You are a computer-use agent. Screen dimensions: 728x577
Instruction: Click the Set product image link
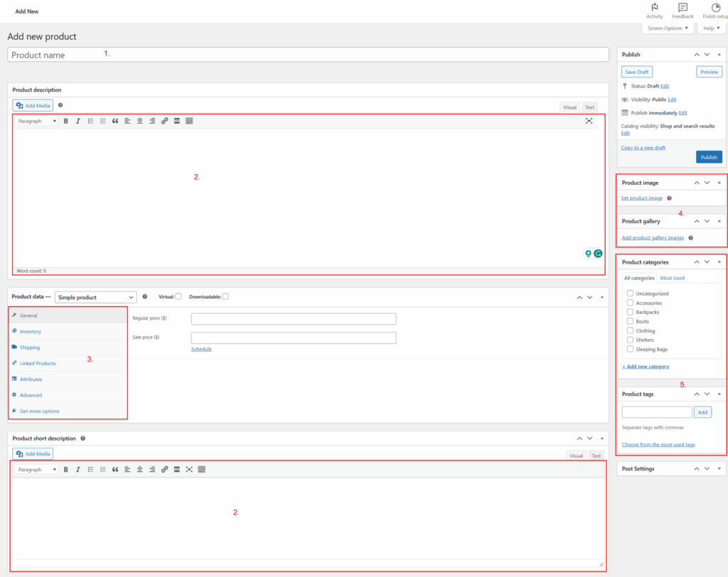[x=642, y=198]
